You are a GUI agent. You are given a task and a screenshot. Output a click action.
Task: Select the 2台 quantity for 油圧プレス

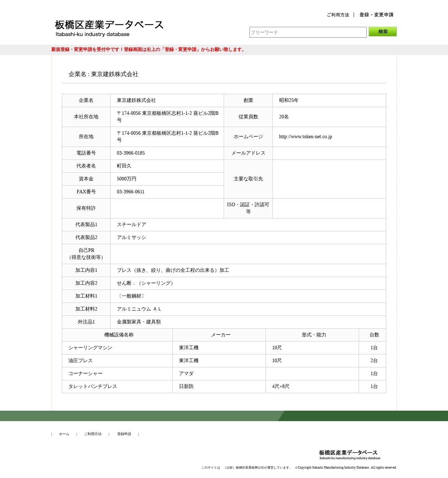point(374,361)
